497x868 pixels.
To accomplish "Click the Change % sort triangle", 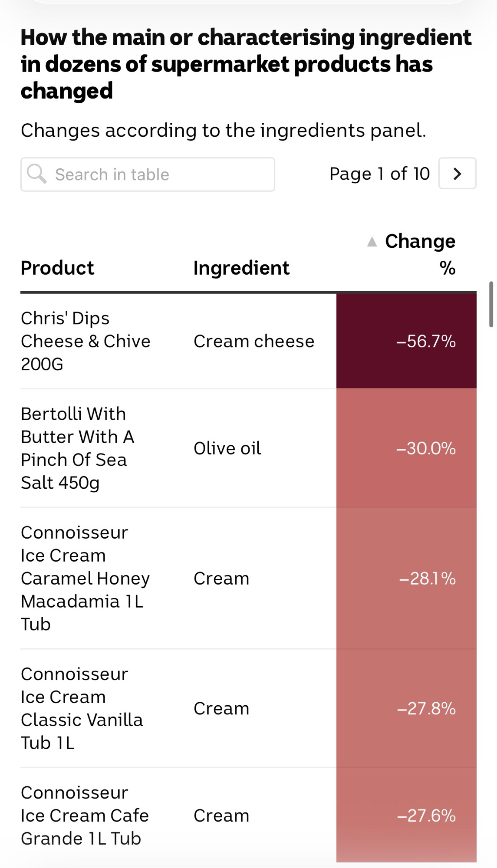I will (x=372, y=242).
